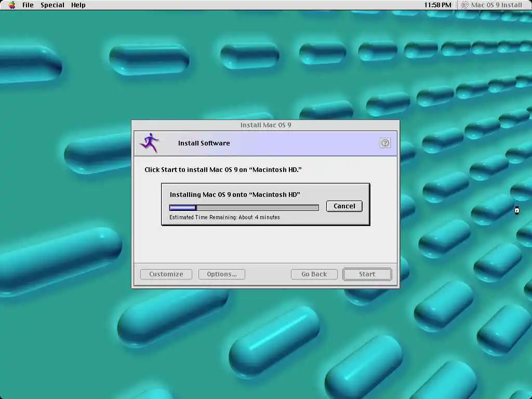This screenshot has height=399, width=532.
Task: Open the File menu
Action: (28, 5)
